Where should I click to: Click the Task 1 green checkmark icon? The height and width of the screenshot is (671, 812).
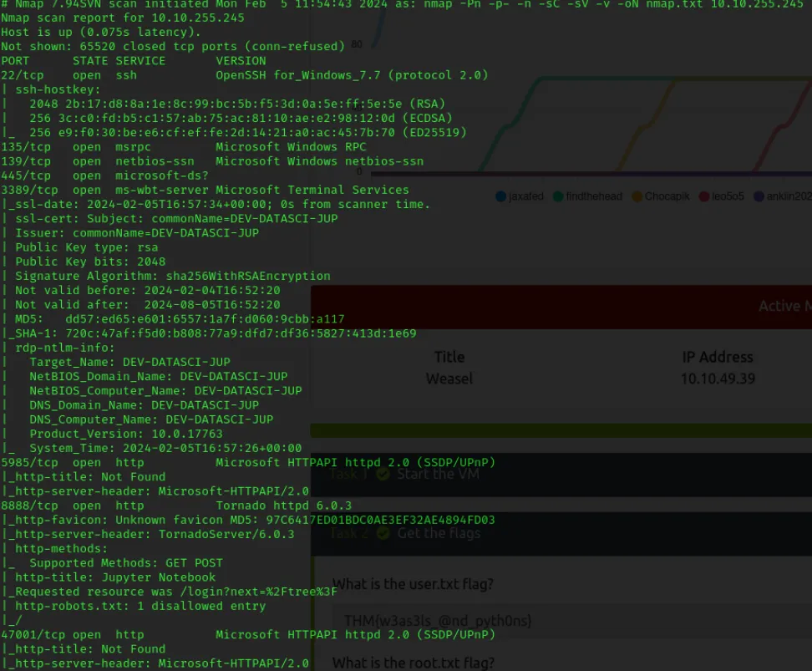point(383,474)
